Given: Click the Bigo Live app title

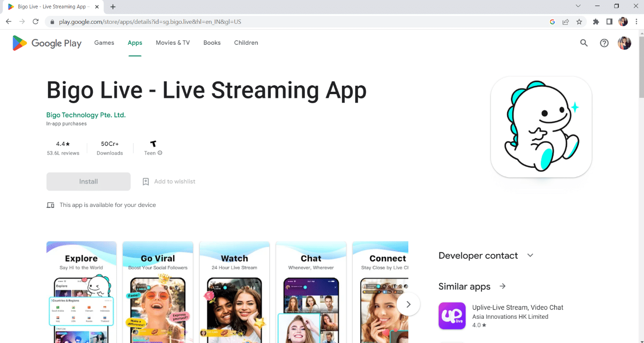Looking at the screenshot, I should pos(206,90).
